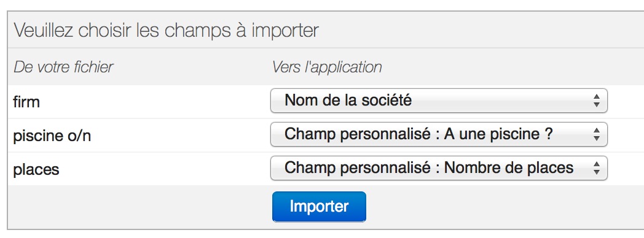Click the down arrow in "Nombre de places" selector
644x238 pixels.
pyautogui.click(x=597, y=172)
